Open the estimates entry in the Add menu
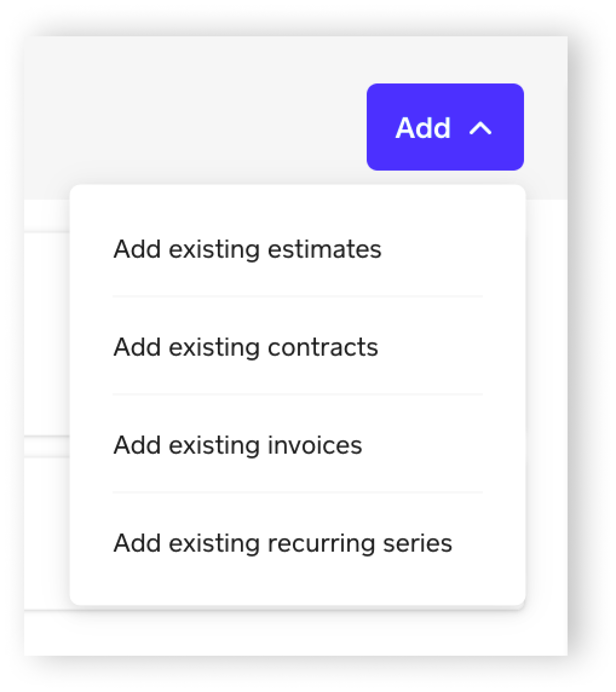This screenshot has height=692, width=616. coord(297,250)
